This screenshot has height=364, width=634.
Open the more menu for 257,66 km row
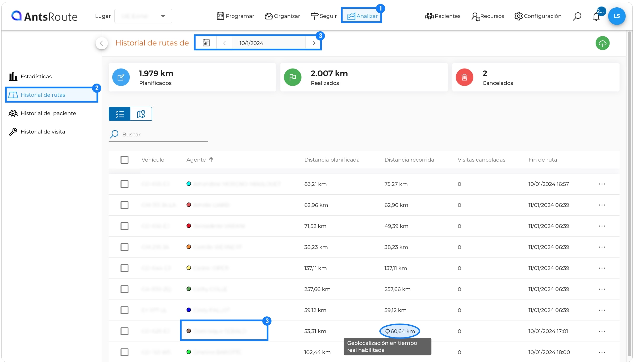[602, 289]
